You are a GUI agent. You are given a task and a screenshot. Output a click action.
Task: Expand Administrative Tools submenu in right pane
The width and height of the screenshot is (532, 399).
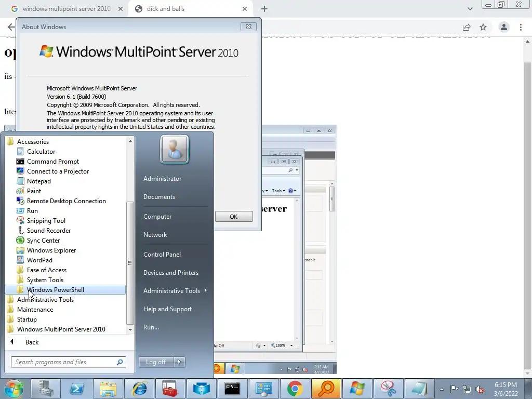coord(175,291)
